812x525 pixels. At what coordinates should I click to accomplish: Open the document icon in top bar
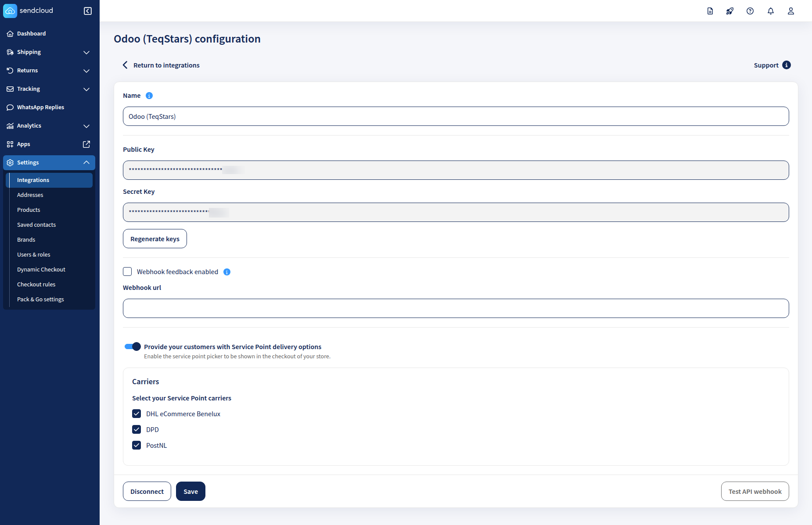[710, 11]
